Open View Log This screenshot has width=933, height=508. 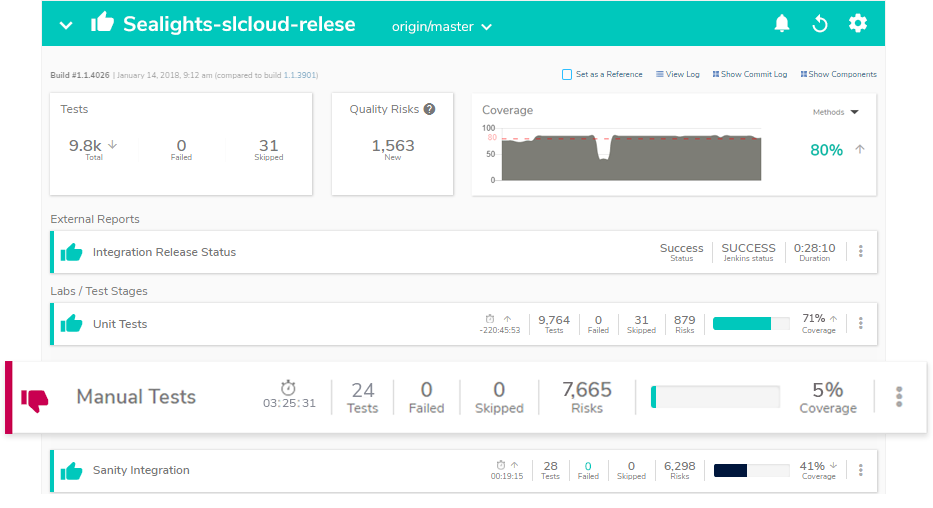click(678, 74)
